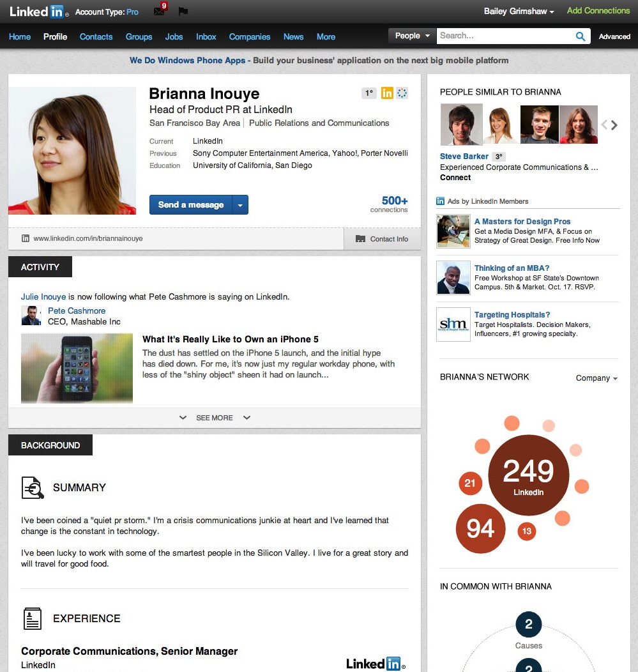Expand the Bailey Grimshaw account menu
The height and width of the screenshot is (672, 638).
pyautogui.click(x=519, y=11)
